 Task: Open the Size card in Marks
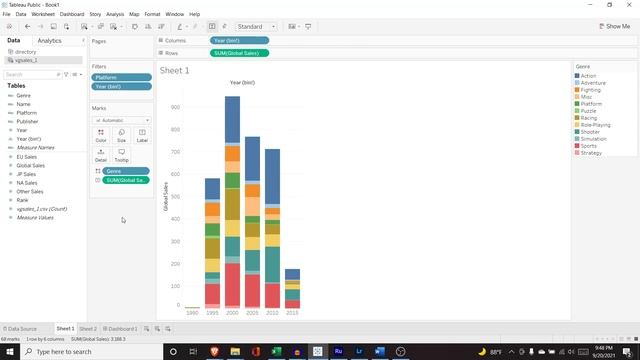pos(121,136)
